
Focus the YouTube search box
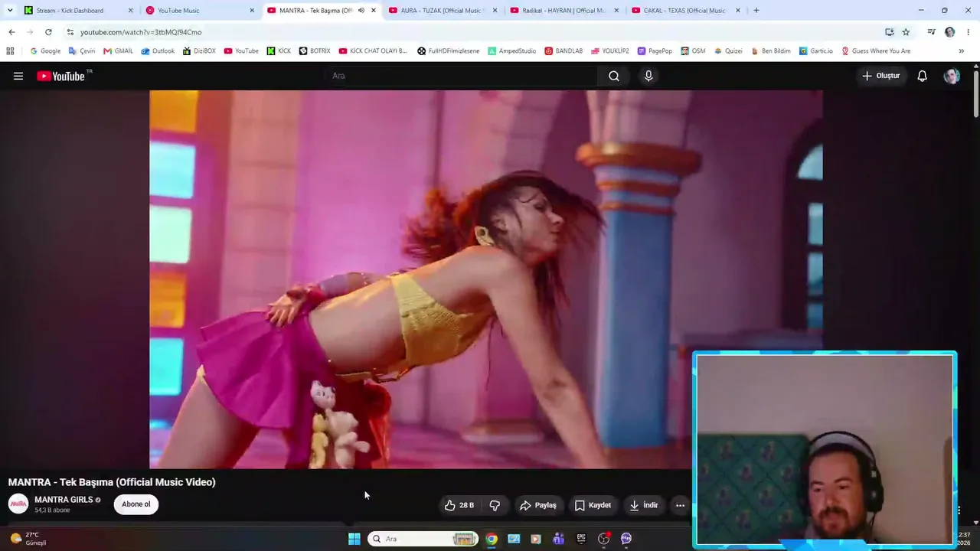pyautogui.click(x=460, y=76)
